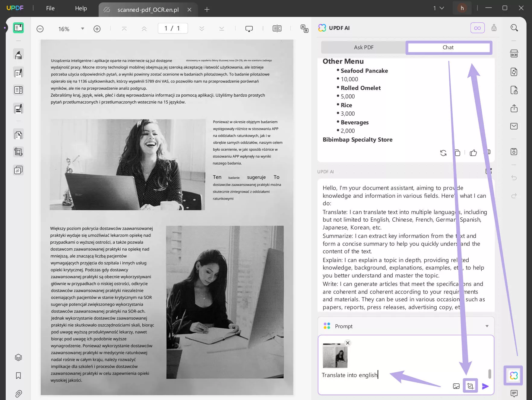This screenshot has width=532, height=400.
Task: Open the OCR tool
Action: 514,53
